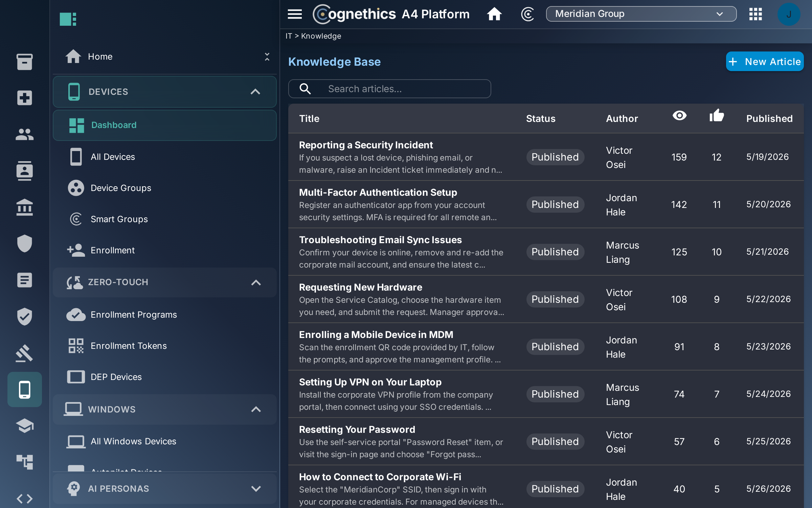Collapse the DEVICES section
Screen dimensions: 812x508
[165, 92]
